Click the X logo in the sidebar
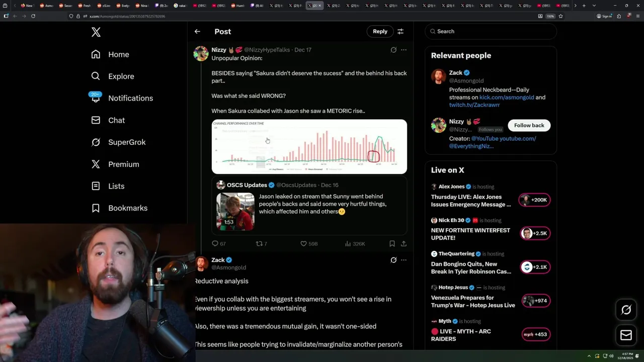This screenshot has height=362, width=644. tap(96, 32)
